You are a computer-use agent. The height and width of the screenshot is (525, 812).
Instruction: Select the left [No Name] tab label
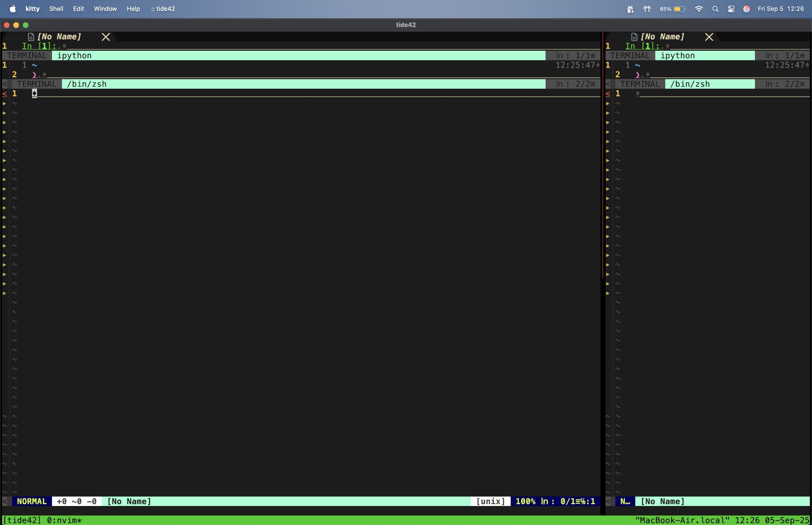(x=59, y=37)
